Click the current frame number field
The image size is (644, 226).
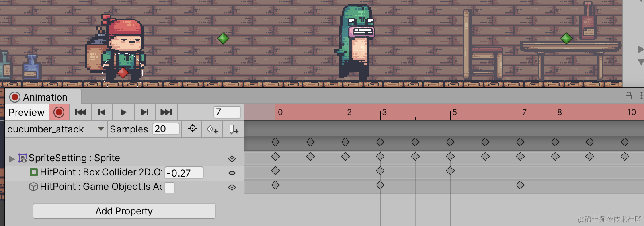[227, 112]
